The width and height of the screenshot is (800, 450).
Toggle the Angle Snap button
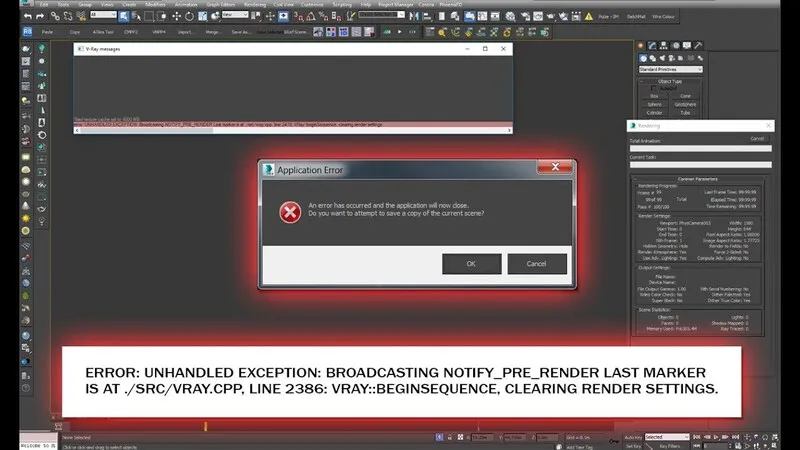[x=311, y=16]
